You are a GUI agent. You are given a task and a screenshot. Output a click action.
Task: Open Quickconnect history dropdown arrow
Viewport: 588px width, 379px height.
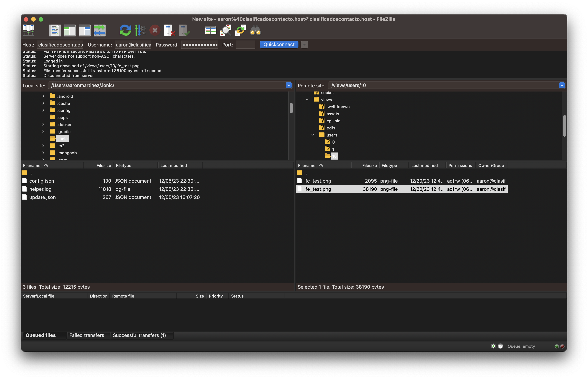pos(304,45)
